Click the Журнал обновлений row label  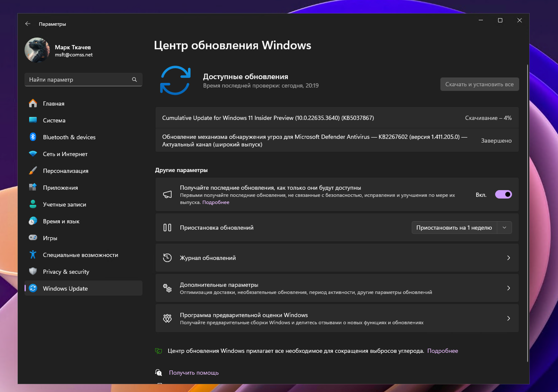208,258
